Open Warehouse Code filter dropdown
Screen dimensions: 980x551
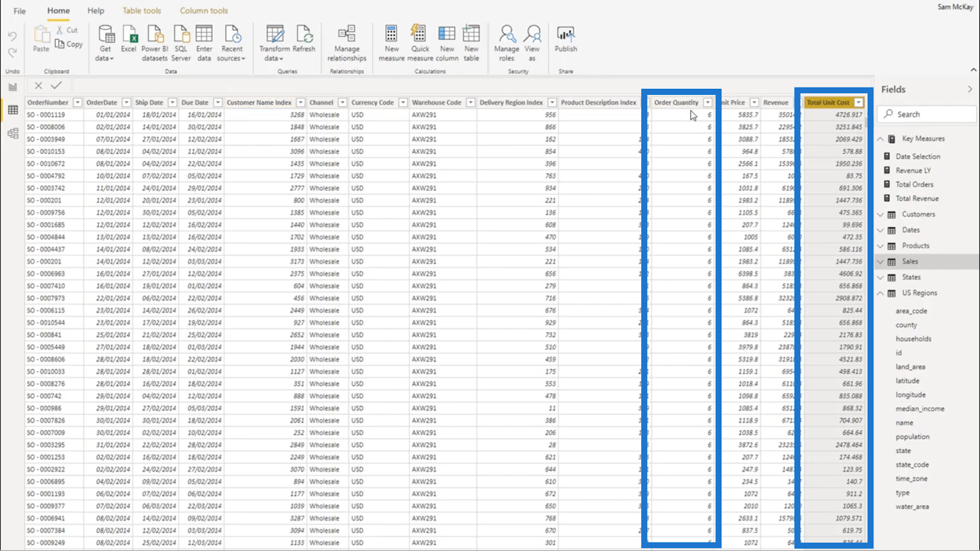[470, 102]
